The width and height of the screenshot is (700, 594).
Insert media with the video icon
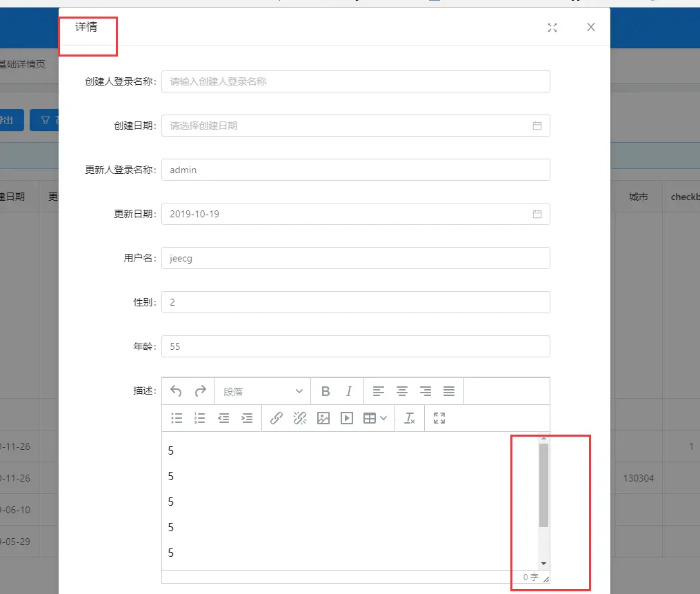pyautogui.click(x=347, y=418)
